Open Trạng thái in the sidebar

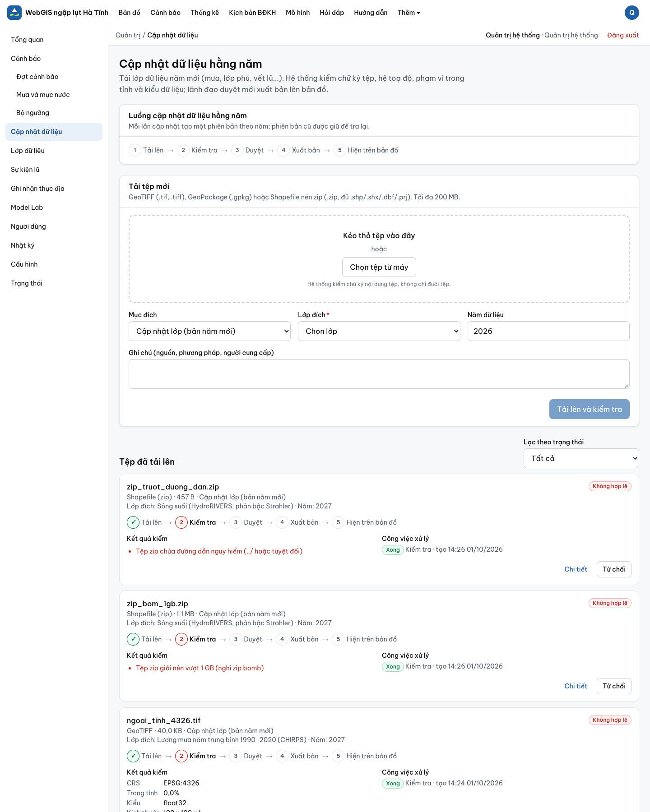tap(54, 283)
